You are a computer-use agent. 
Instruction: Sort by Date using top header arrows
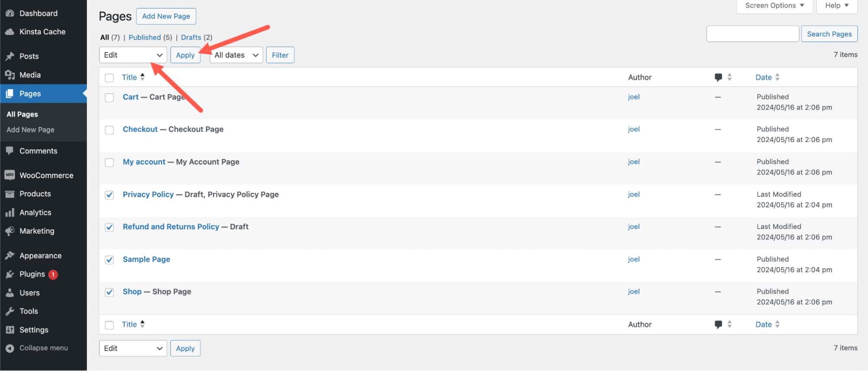tap(777, 77)
